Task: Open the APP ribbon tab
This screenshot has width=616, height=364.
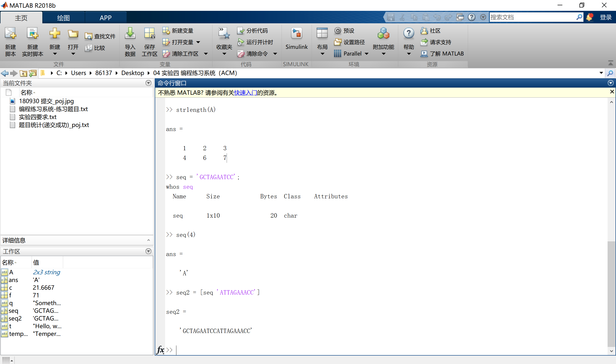Action: (x=106, y=17)
